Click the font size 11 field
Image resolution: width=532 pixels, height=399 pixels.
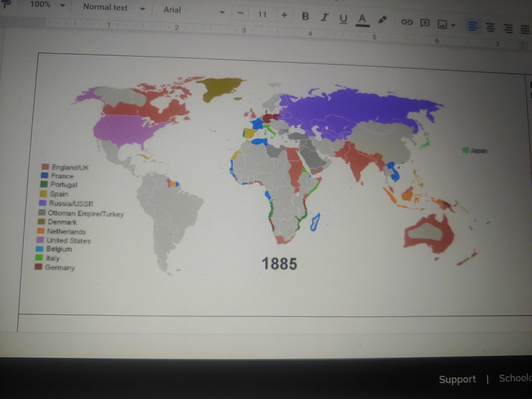click(x=262, y=15)
